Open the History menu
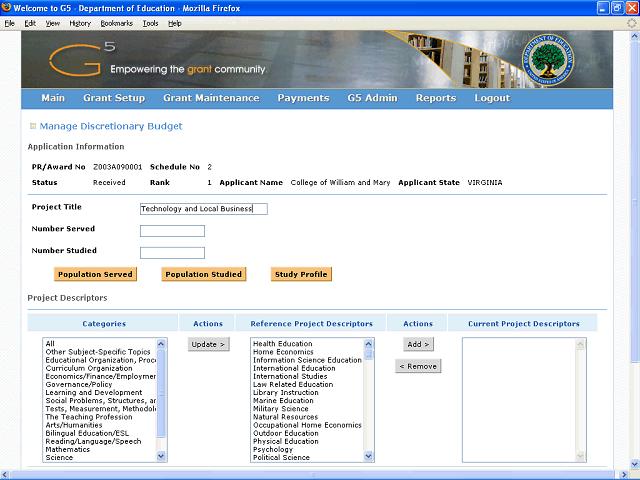The width and height of the screenshot is (640, 480). pyautogui.click(x=80, y=23)
